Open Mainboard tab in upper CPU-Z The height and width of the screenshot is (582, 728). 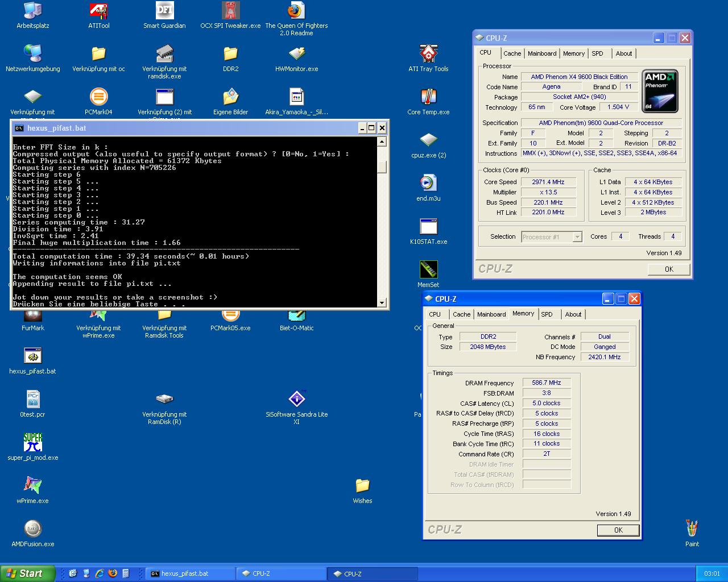click(x=542, y=53)
